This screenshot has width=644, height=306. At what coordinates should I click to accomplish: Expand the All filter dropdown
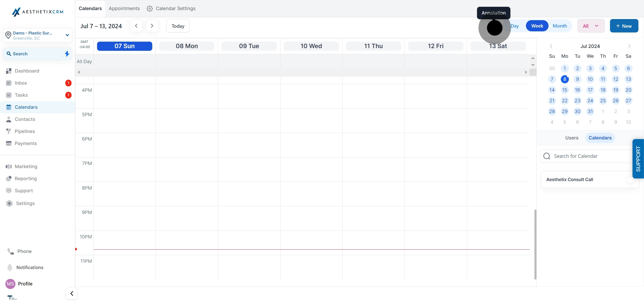pyautogui.click(x=591, y=26)
